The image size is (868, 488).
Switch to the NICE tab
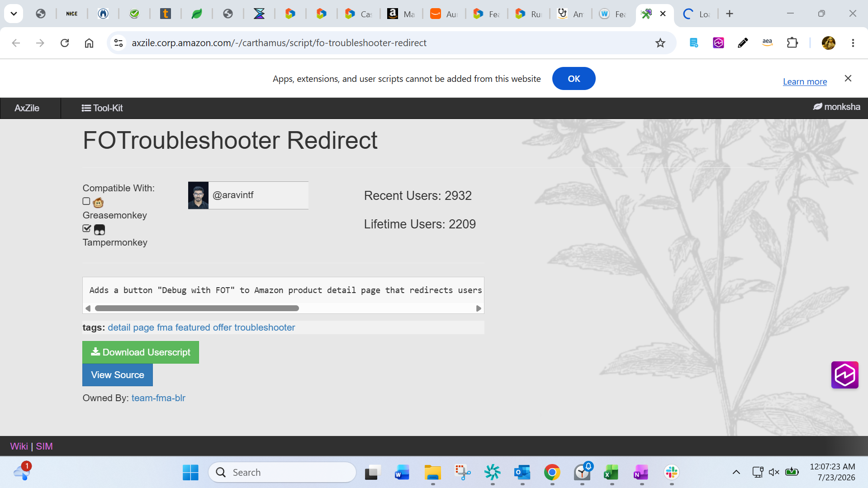(72, 14)
